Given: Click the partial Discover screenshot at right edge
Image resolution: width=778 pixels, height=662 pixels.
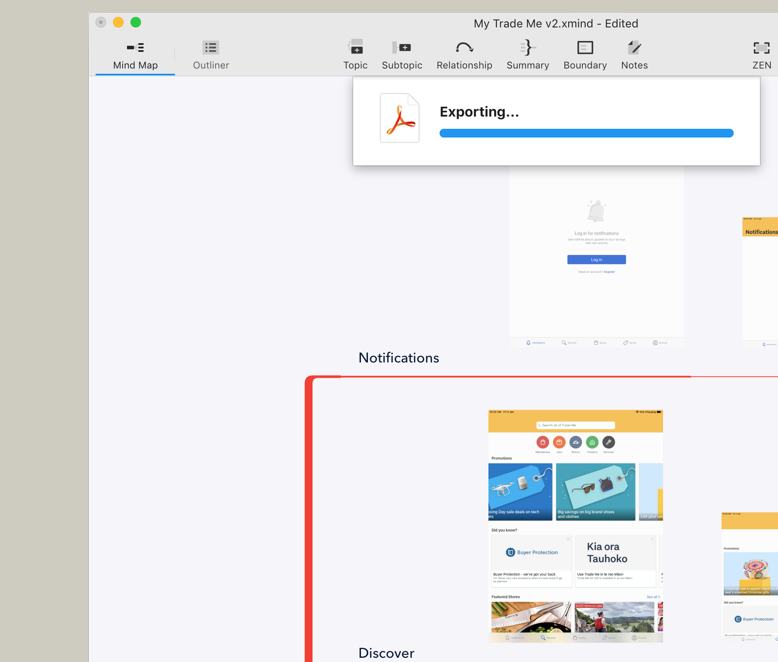Looking at the screenshot, I should [x=749, y=574].
